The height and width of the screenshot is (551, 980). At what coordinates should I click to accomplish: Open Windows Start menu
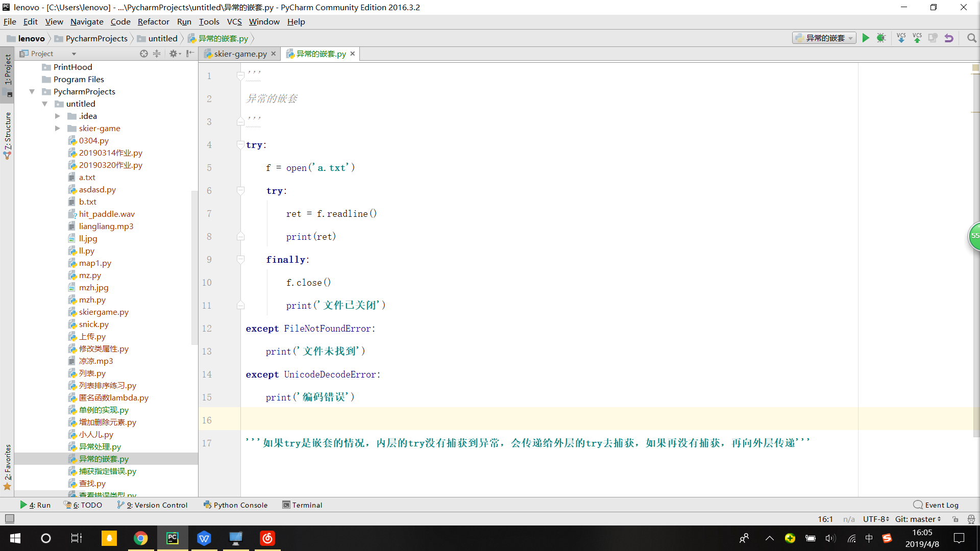15,538
